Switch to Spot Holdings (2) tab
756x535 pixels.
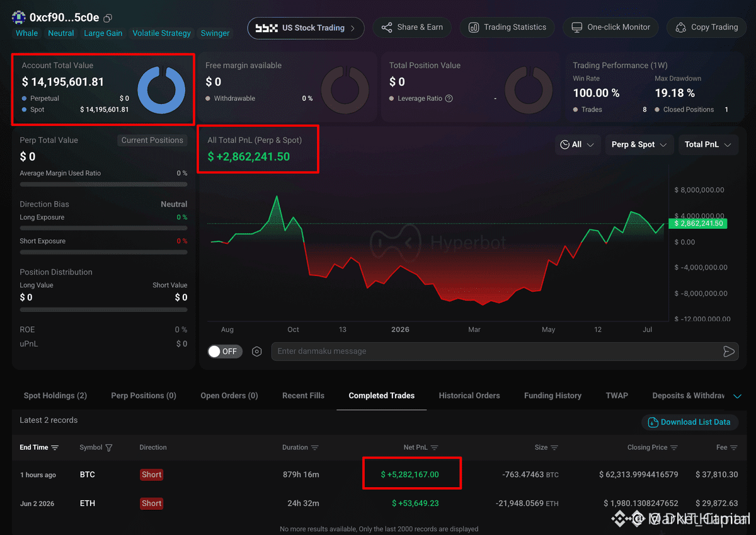[55, 396]
